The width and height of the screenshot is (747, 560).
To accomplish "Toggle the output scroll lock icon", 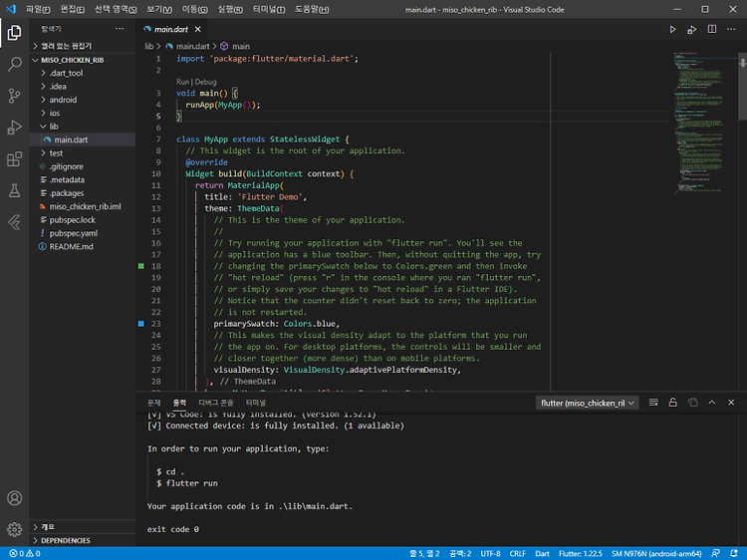I will click(672, 403).
